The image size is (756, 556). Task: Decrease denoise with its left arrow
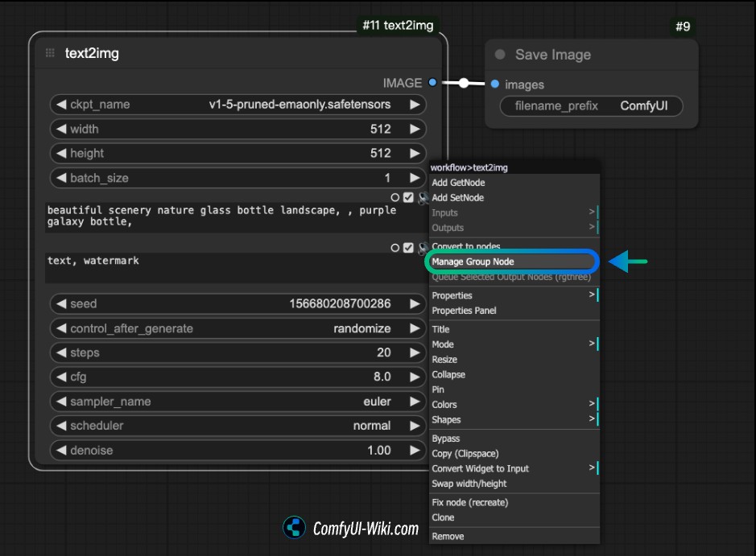pos(60,450)
